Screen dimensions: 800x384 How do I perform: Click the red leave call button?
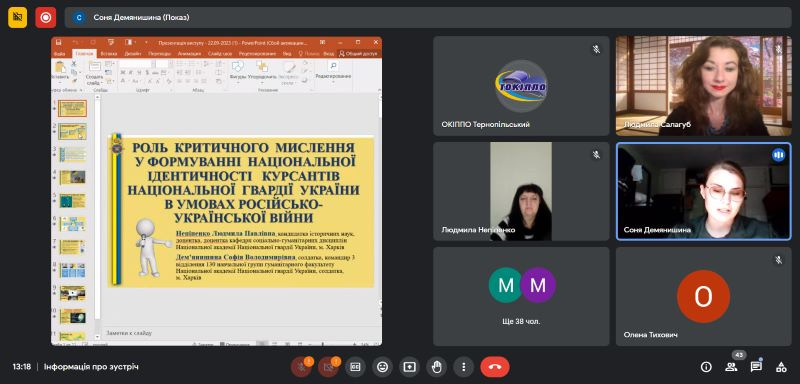tap(495, 367)
